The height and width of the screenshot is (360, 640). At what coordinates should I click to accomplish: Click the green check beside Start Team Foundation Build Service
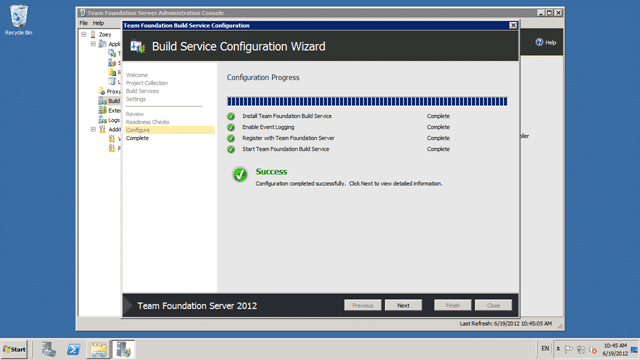point(231,149)
